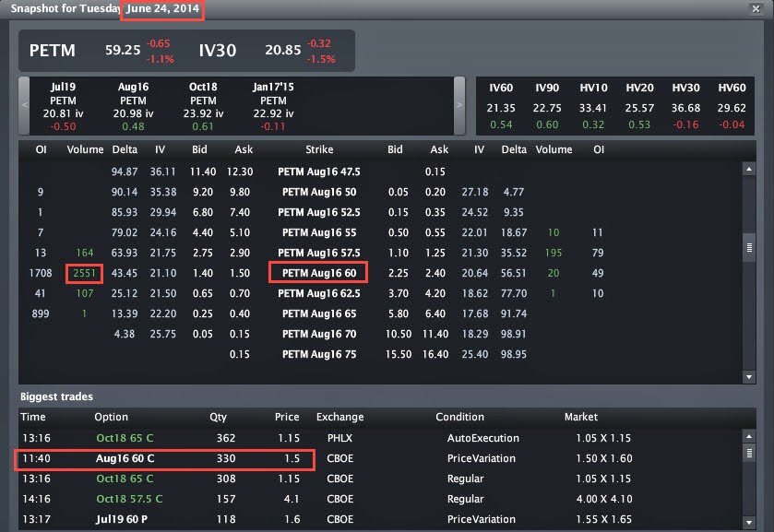Move Biggest trades list down arrow
This screenshot has width=774, height=532.
[749, 522]
